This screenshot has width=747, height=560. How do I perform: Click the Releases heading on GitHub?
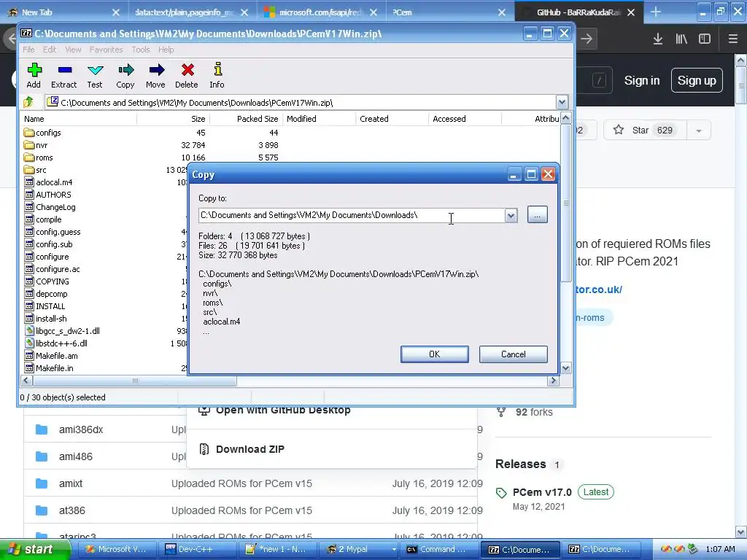[x=520, y=464]
